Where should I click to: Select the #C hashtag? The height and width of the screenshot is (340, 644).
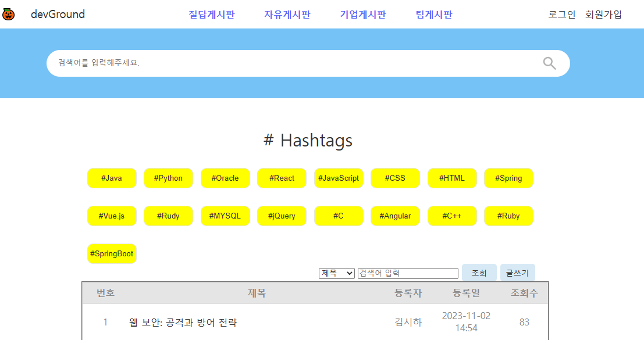pos(339,216)
